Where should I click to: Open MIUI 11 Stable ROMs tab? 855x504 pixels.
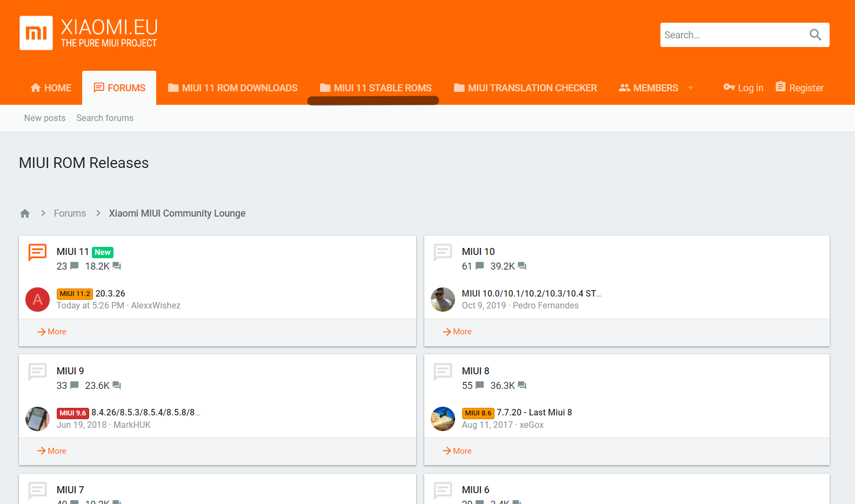(x=376, y=88)
